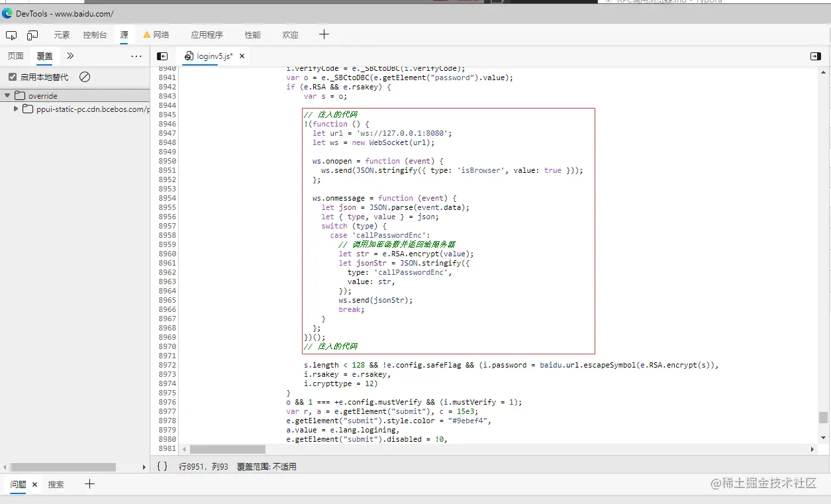Collapse the override folder tree arrow
831x504 pixels.
pyautogui.click(x=7, y=96)
